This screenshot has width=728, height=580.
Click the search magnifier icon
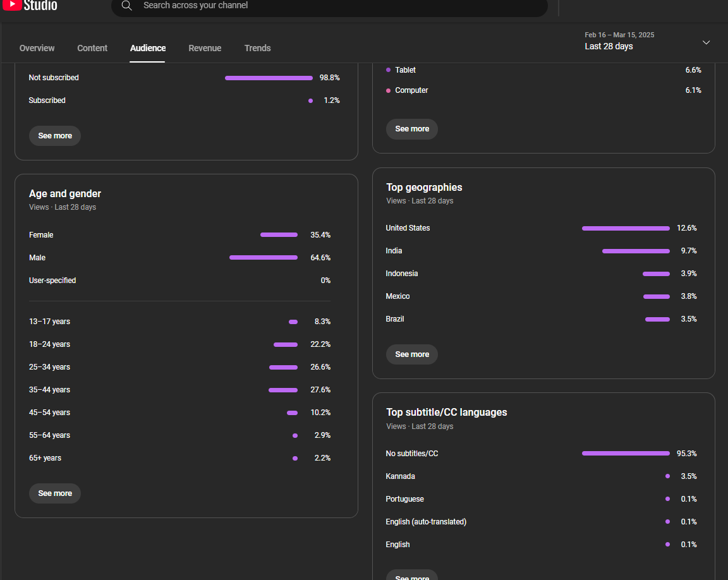(127, 6)
